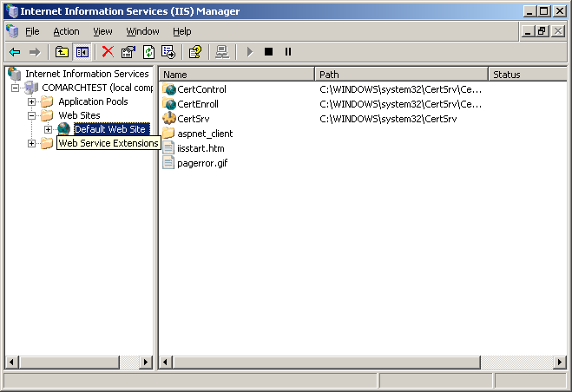Collapse the COMARCHTEST computer node
This screenshot has width=572, height=392.
click(x=15, y=88)
